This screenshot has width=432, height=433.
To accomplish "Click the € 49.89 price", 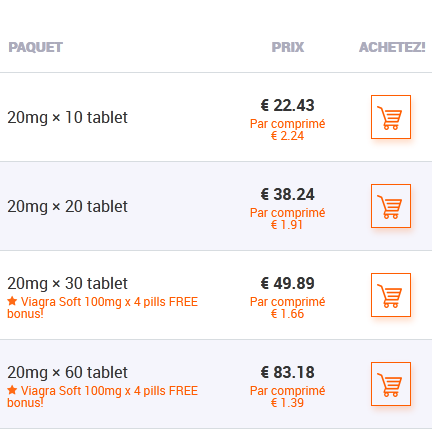I will point(287,283).
